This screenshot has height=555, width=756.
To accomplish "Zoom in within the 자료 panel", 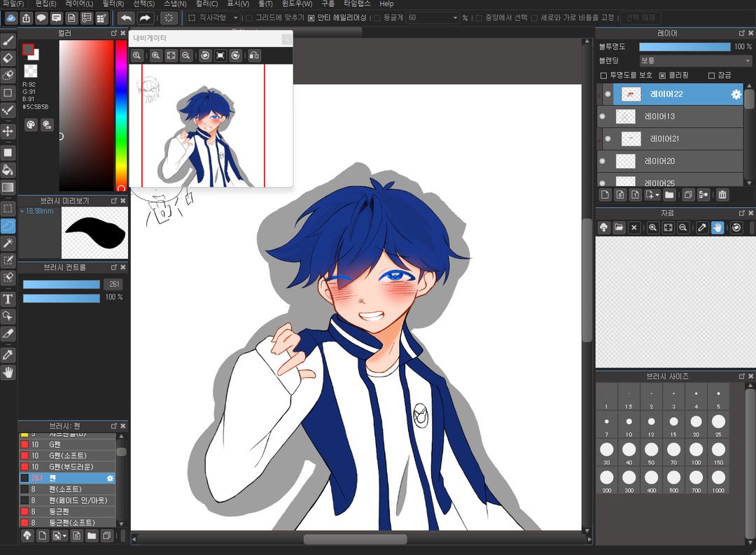I will point(652,227).
